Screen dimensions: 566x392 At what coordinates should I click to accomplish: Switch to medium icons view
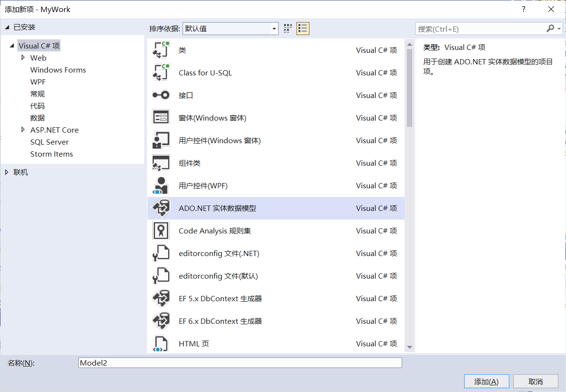point(287,28)
